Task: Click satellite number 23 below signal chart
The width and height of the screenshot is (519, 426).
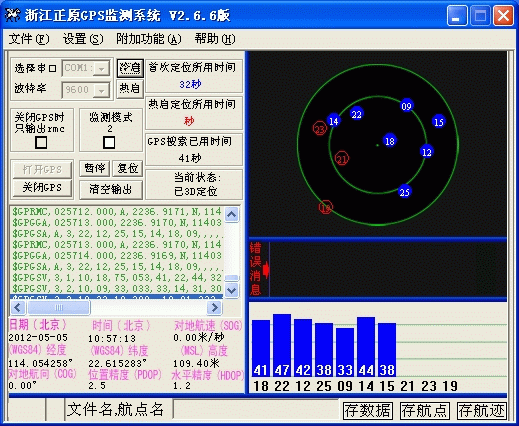Action: pos(429,386)
